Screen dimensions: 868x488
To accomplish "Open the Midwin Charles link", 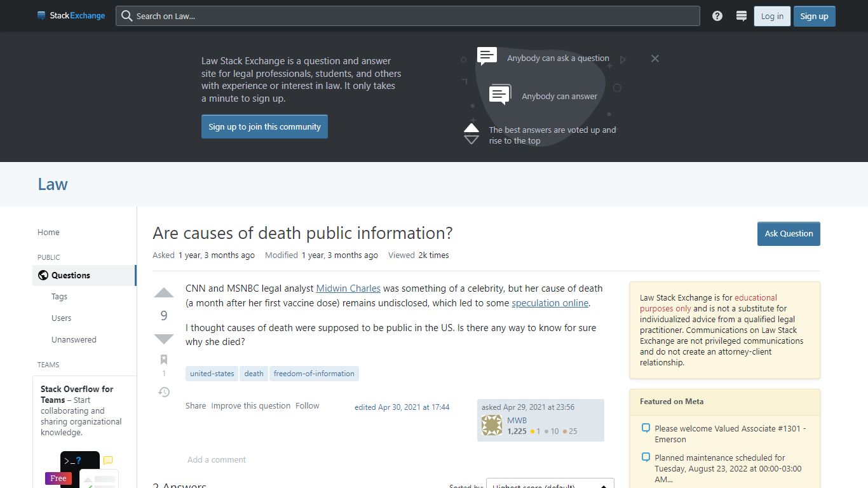I will tap(348, 288).
